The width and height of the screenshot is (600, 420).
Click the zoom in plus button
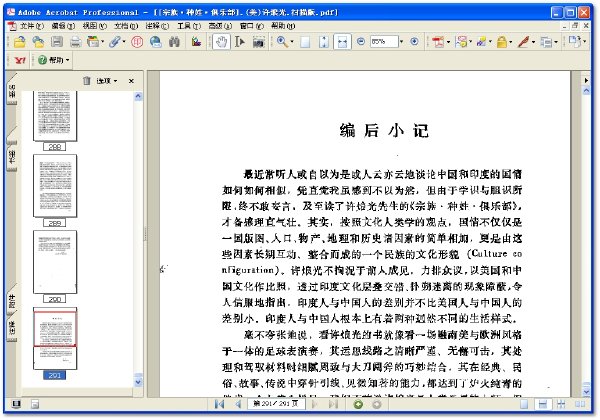pyautogui.click(x=414, y=41)
